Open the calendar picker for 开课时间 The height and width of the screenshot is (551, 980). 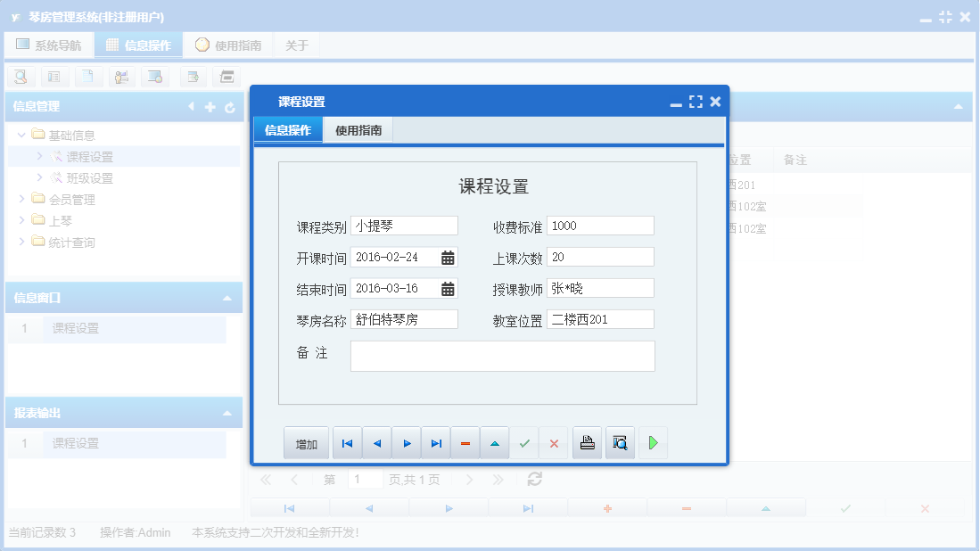tap(447, 257)
